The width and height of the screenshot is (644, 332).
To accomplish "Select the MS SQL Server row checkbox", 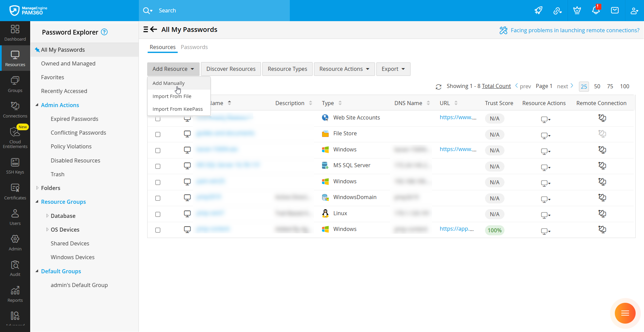I will [x=158, y=167].
